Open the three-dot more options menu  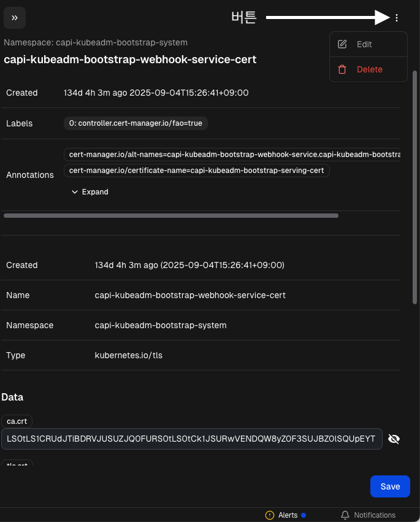[397, 18]
